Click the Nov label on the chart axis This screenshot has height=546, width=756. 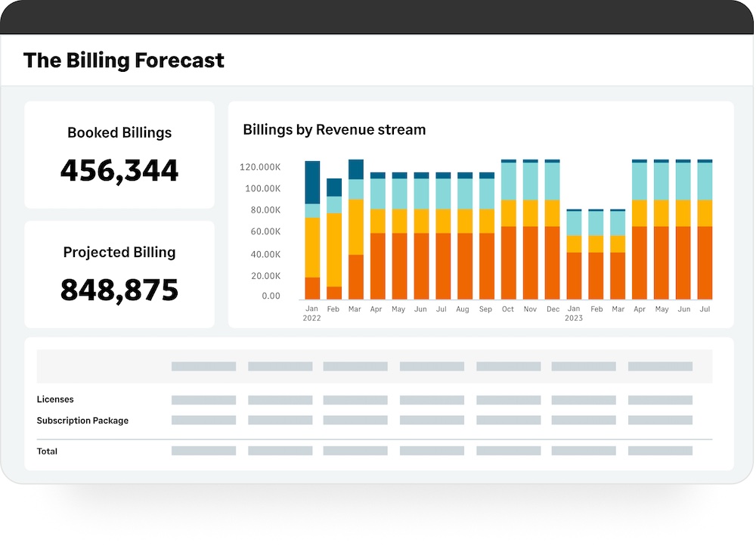click(531, 309)
